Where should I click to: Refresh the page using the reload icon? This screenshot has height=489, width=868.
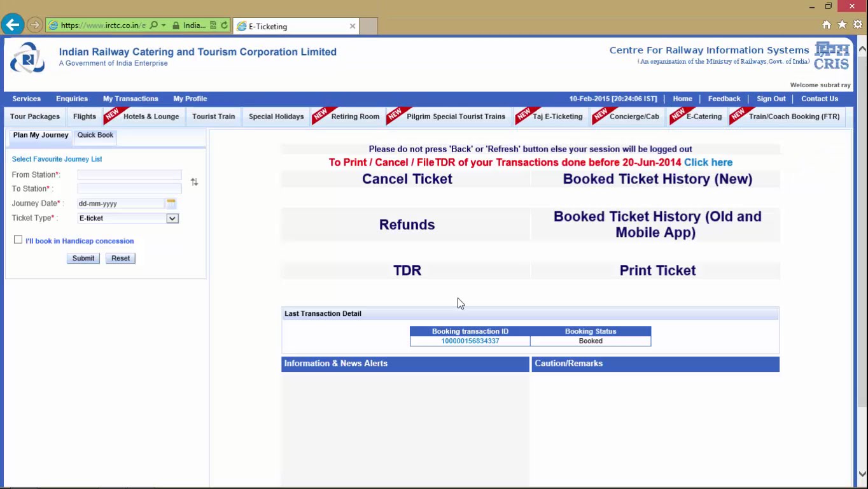click(x=224, y=25)
